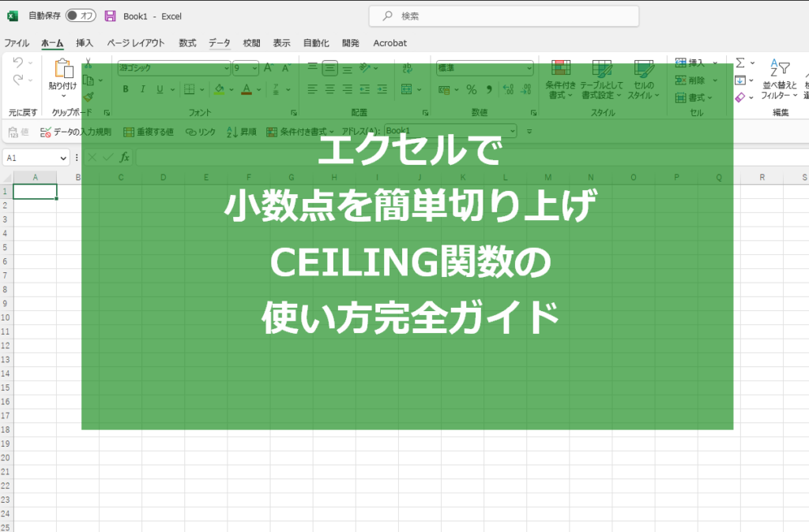This screenshot has width=809, height=532.
Task: Click the Decrease Decimal icon
Action: coord(525,90)
